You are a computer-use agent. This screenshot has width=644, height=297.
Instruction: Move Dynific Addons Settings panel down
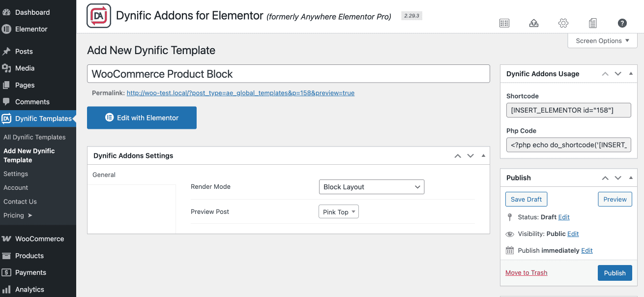470,156
